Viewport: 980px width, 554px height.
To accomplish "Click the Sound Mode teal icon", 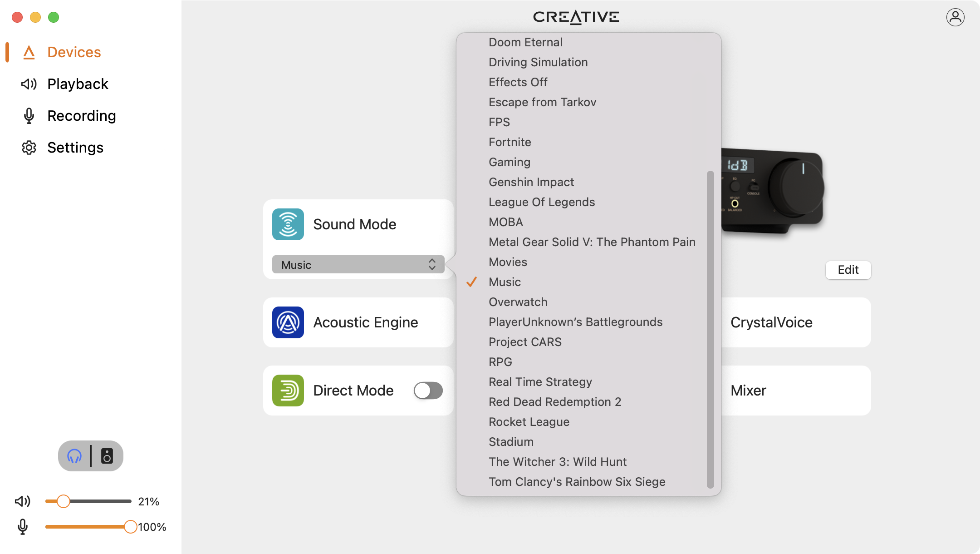I will click(x=288, y=224).
